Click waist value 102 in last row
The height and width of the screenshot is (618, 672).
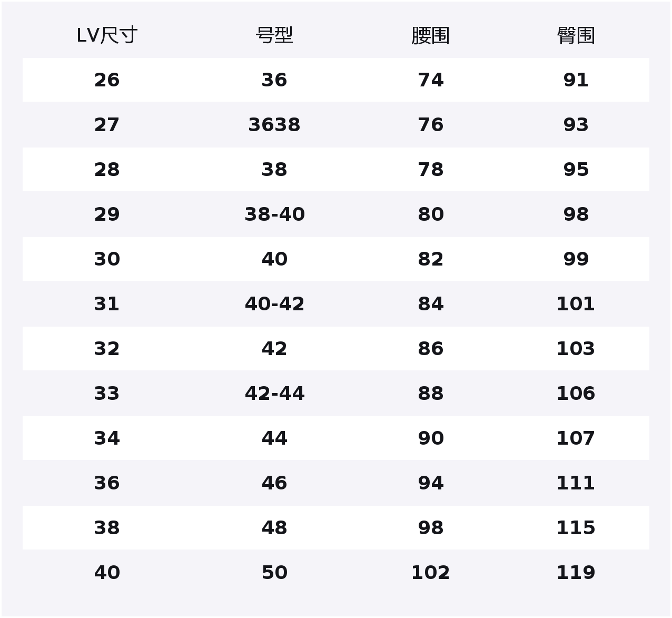tap(430, 573)
